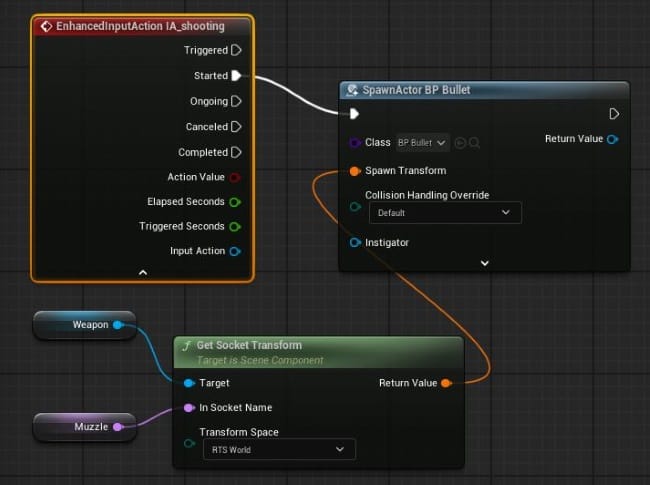Click the SpawnActor execution output pin

click(x=614, y=114)
